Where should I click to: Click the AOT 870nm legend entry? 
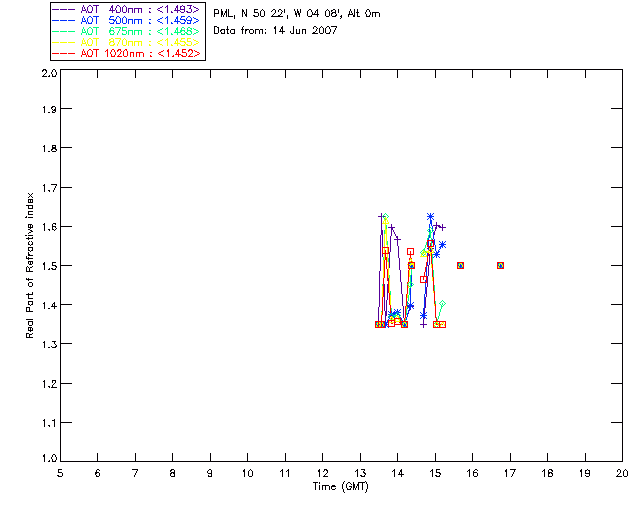[126, 42]
